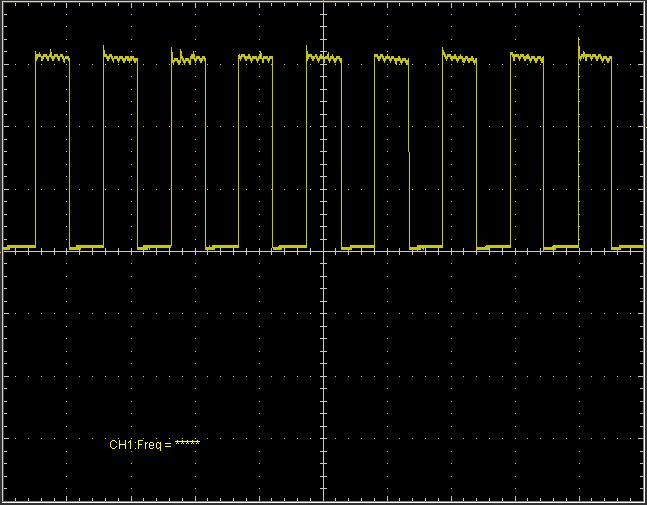Click the low segment between first and second pulses
The height and width of the screenshot is (505, 647).
point(86,245)
